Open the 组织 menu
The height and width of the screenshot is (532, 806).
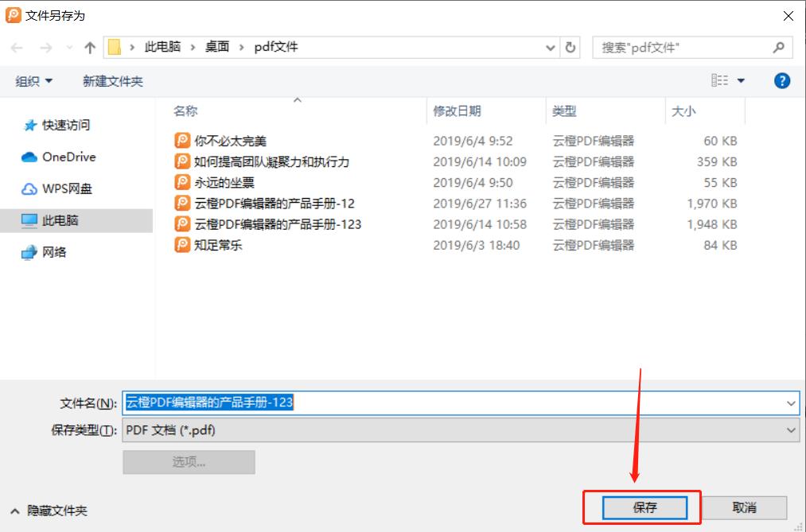34,81
